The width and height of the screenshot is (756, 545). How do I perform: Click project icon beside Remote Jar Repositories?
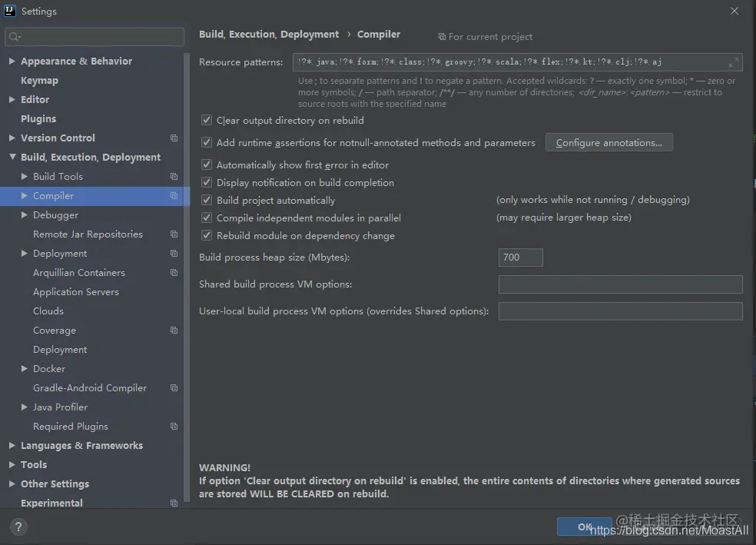(x=174, y=234)
